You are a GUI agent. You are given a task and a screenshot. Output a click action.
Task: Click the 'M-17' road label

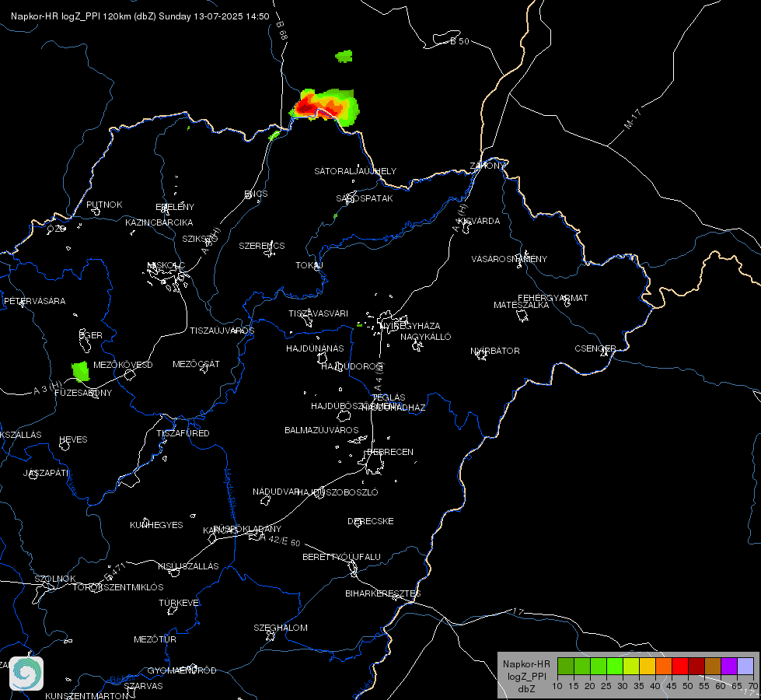tap(633, 119)
